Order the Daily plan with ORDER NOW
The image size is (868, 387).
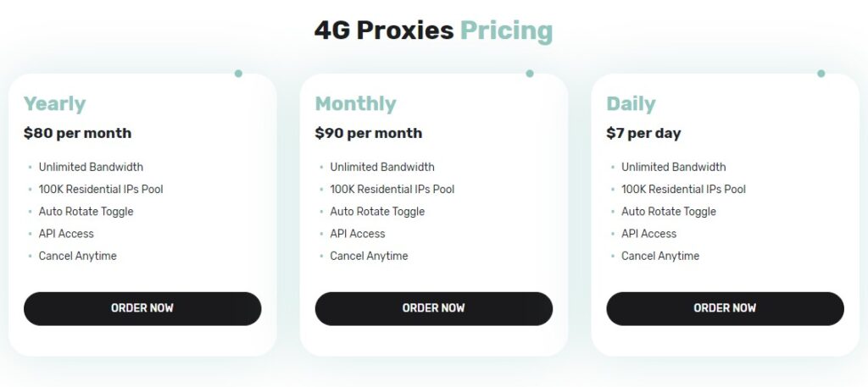click(x=725, y=308)
